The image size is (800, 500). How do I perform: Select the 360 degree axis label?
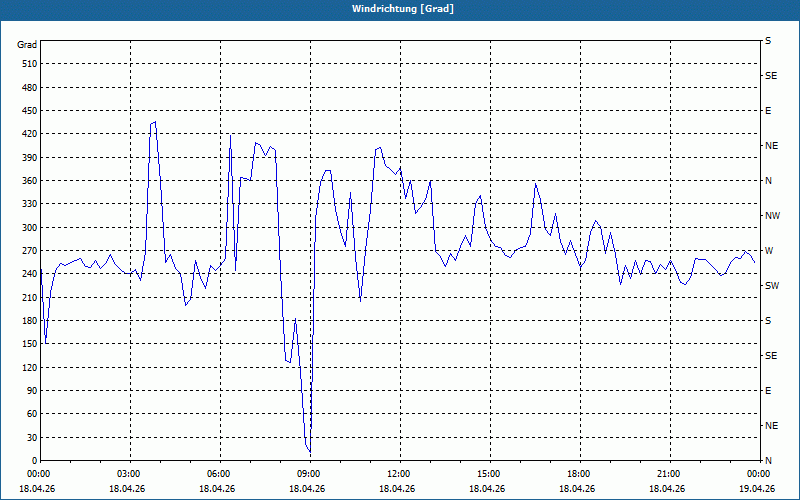click(30, 181)
